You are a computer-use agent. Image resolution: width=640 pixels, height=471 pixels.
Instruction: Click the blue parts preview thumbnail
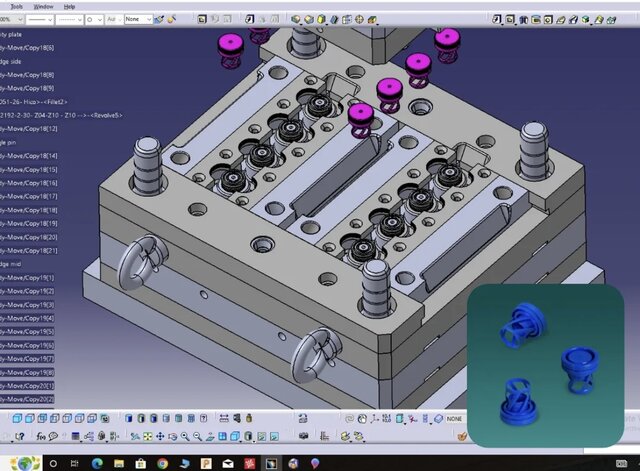click(x=553, y=366)
